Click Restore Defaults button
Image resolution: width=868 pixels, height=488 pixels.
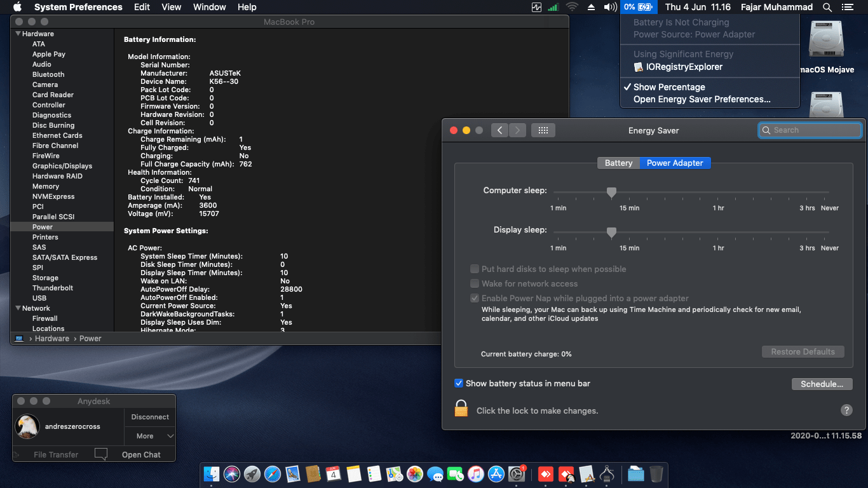coord(803,351)
